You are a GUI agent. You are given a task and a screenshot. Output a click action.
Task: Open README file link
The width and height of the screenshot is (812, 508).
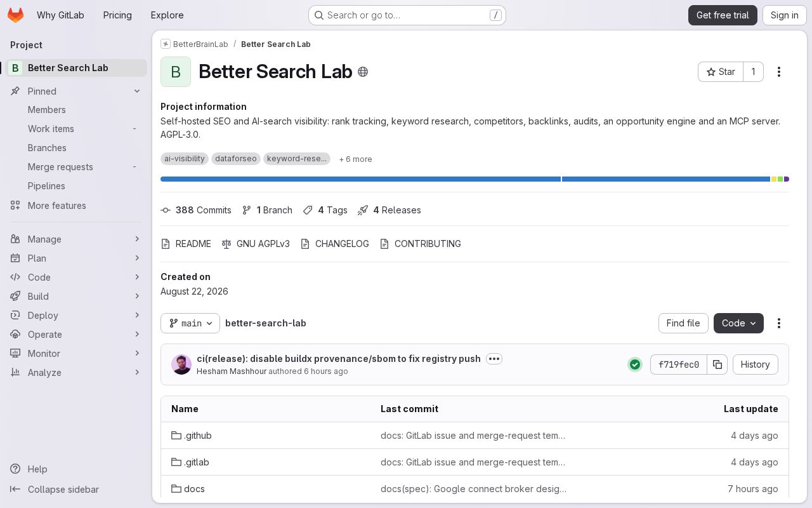click(x=186, y=244)
